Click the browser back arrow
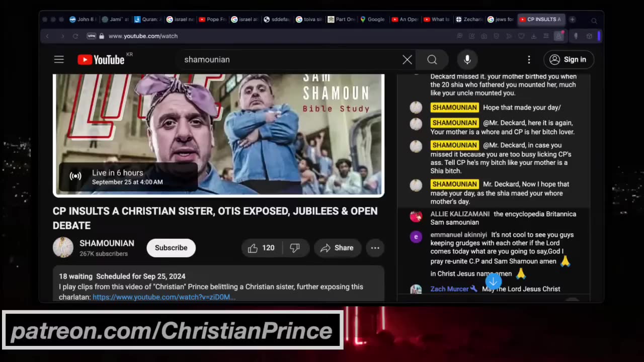The width and height of the screenshot is (644, 362). pyautogui.click(x=47, y=36)
